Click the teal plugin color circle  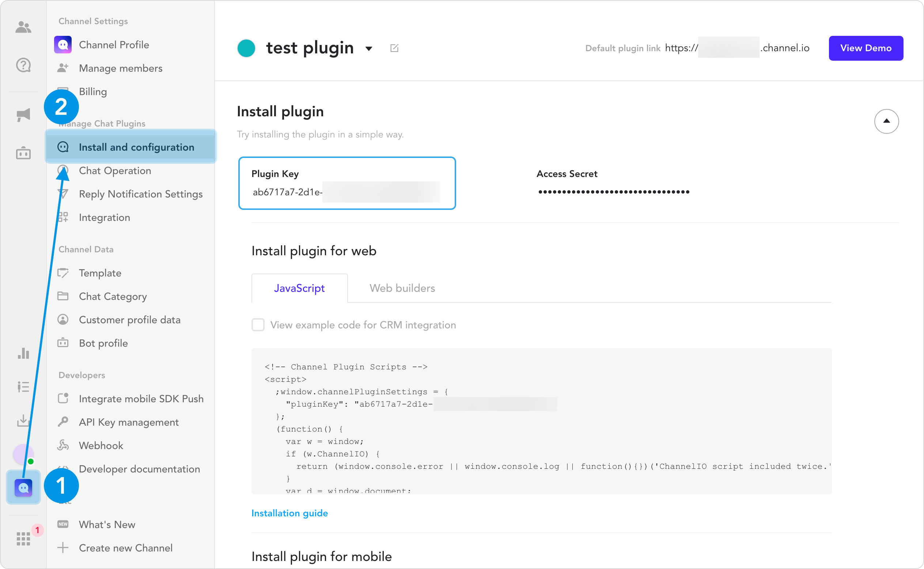(246, 48)
